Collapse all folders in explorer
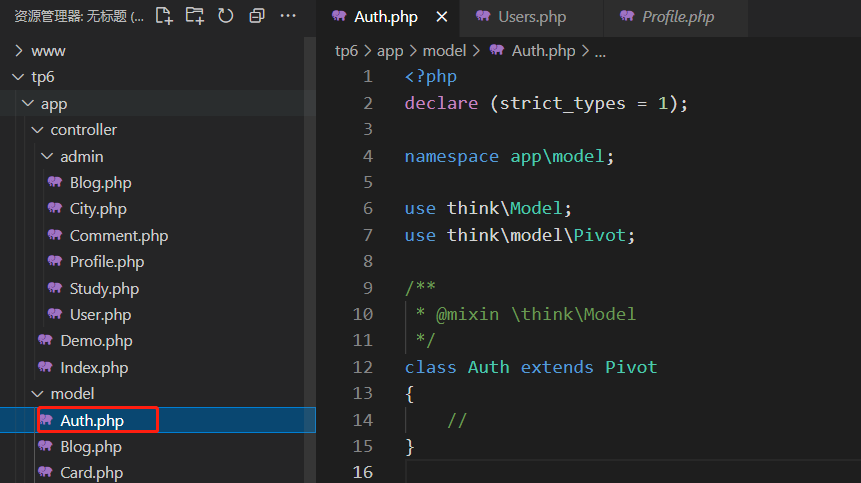Image resolution: width=861 pixels, height=483 pixels. [x=256, y=16]
